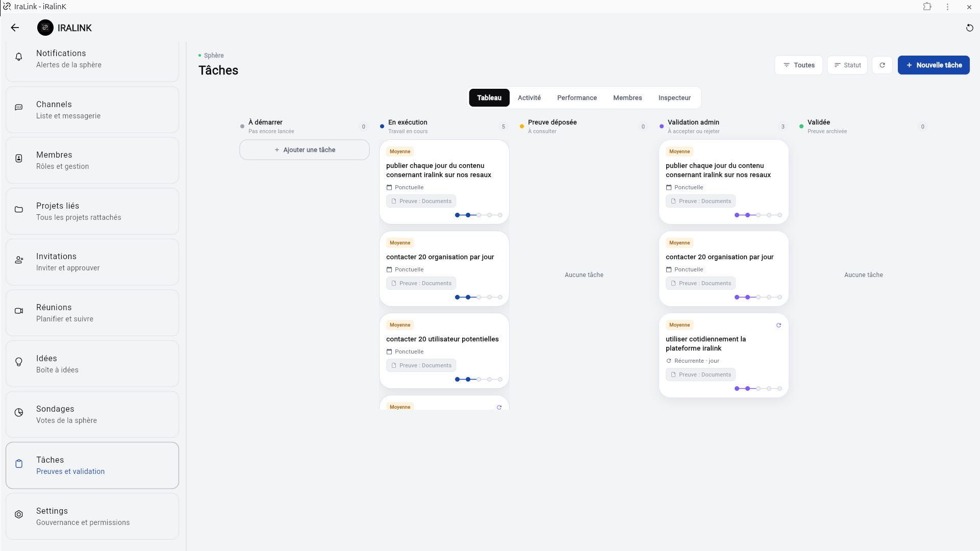Click 'Récurrente · jour' on utiliser cotidiennement card
The width and height of the screenshot is (980, 551).
696,361
